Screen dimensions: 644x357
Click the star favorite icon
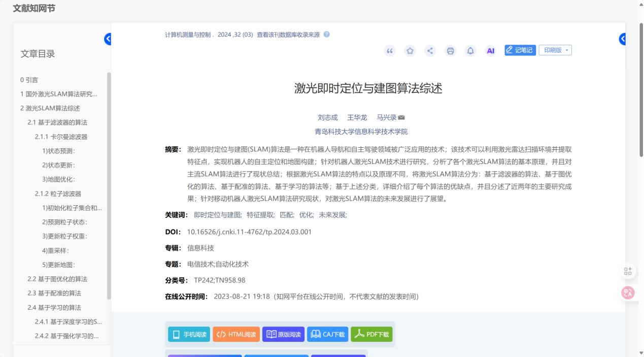[410, 51]
